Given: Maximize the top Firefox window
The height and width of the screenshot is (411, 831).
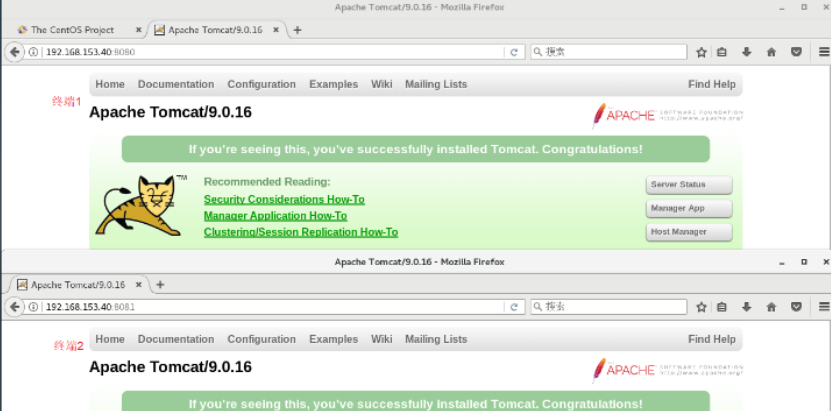Looking at the screenshot, I should click(804, 7).
